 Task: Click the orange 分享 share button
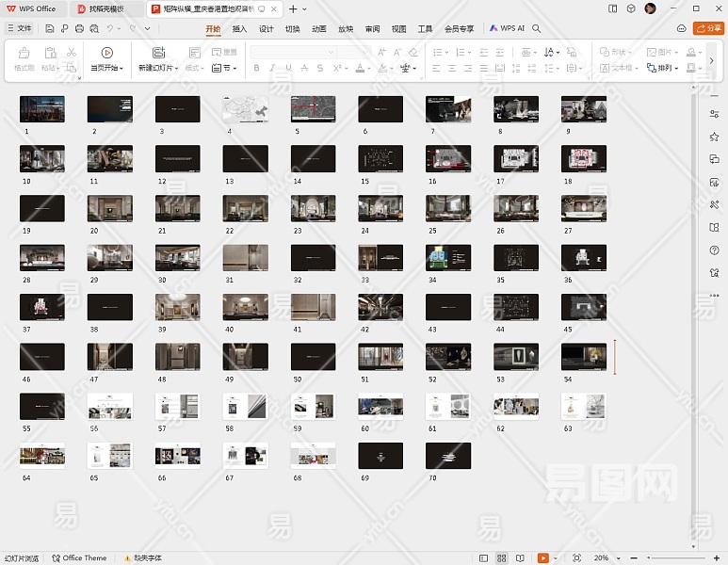tap(708, 28)
